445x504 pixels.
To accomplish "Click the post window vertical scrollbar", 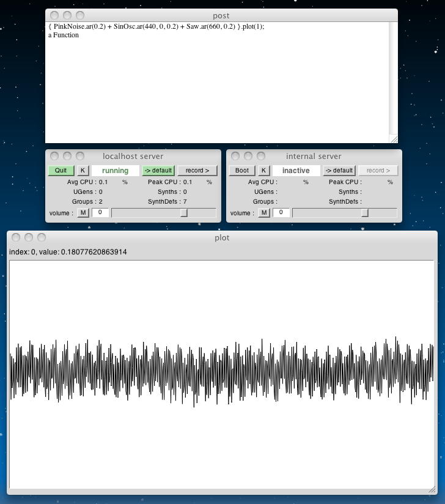I will pyautogui.click(x=393, y=78).
